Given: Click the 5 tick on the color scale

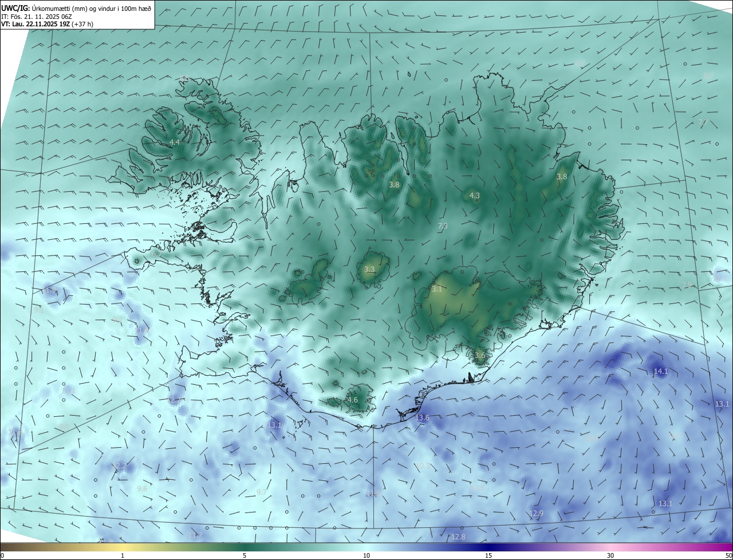Looking at the screenshot, I should point(245,556).
